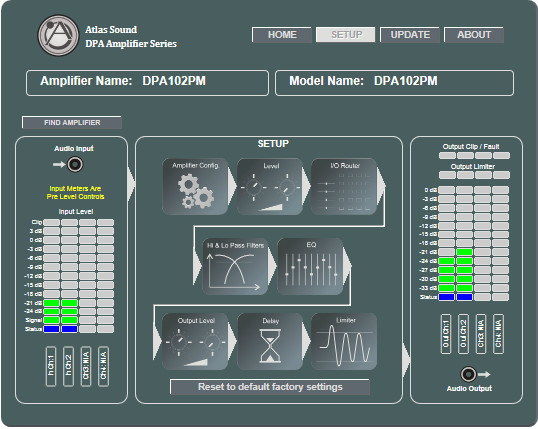538x429 pixels.
Task: Open the I/O Router tile
Action: pos(344,187)
